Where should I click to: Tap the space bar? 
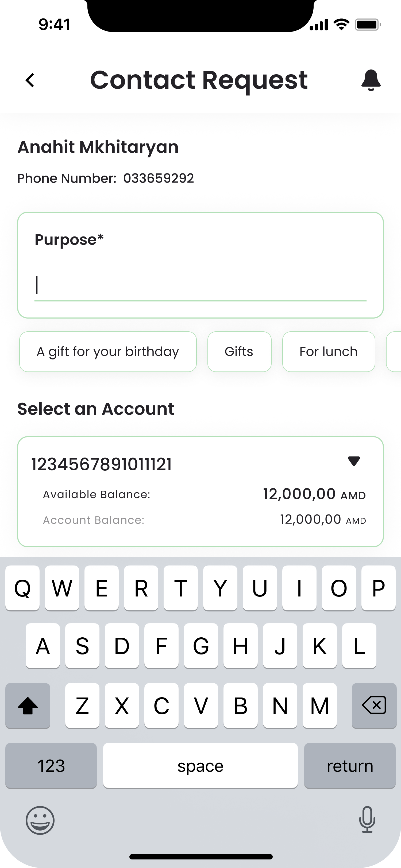pos(200,766)
